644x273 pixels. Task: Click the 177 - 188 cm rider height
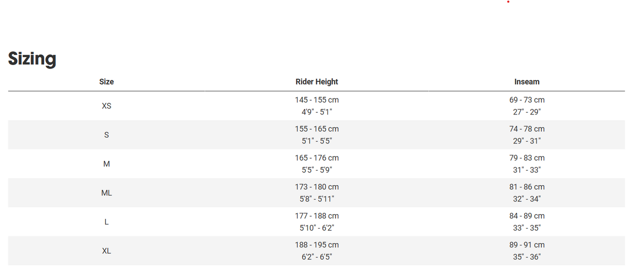pyautogui.click(x=316, y=216)
